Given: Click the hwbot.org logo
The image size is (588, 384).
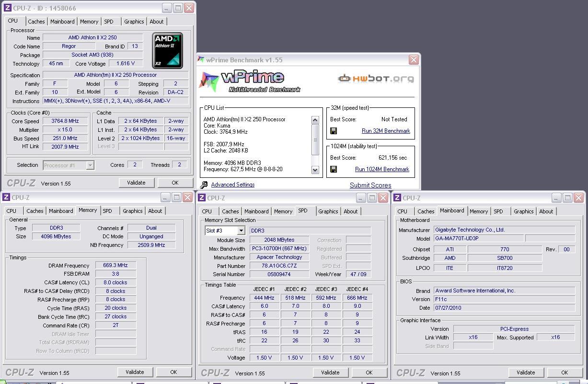Looking at the screenshot, I should (376, 79).
